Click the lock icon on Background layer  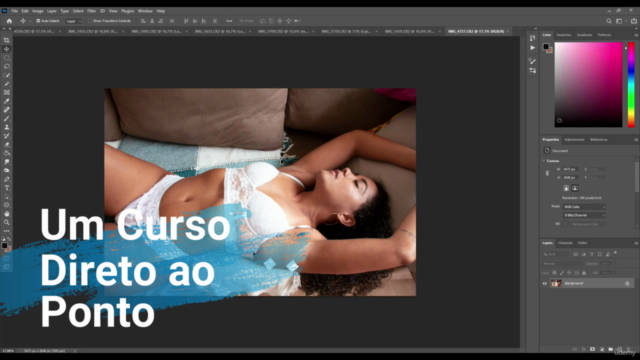[x=627, y=283]
